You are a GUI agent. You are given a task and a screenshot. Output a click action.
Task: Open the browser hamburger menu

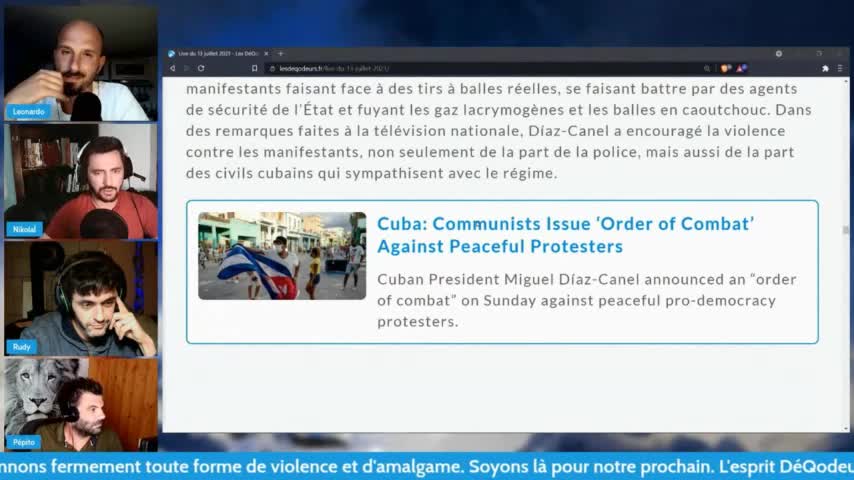[840, 69]
